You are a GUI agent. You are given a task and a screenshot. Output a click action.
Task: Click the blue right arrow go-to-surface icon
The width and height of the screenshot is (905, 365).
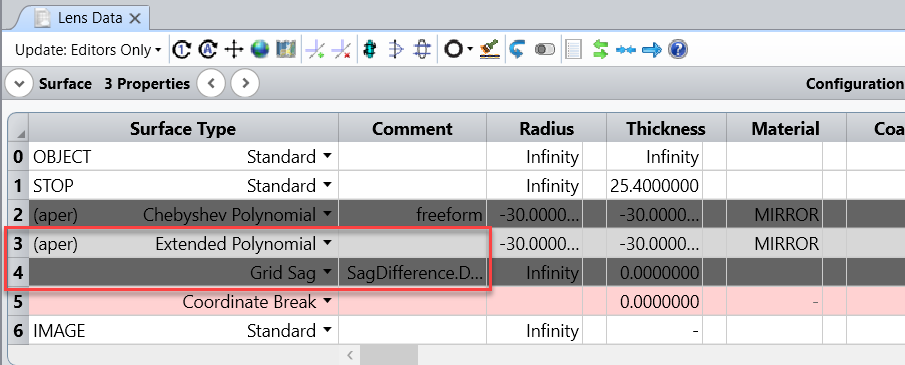pos(652,50)
